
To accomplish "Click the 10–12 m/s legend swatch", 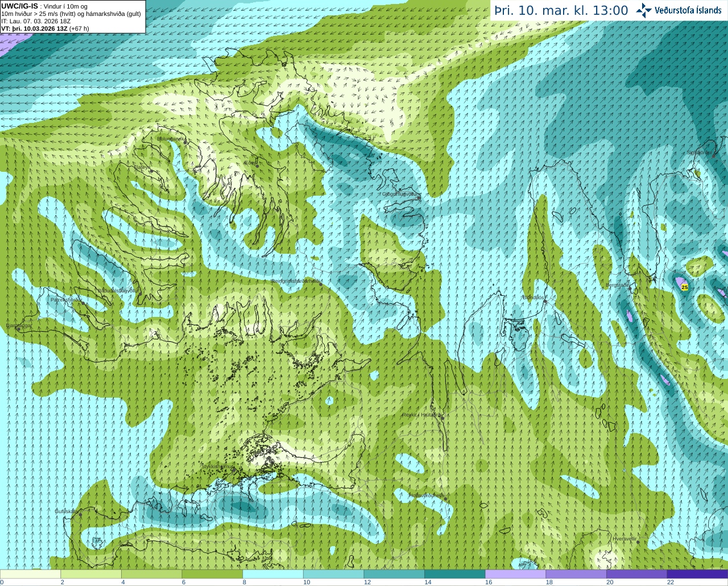I will [333, 573].
